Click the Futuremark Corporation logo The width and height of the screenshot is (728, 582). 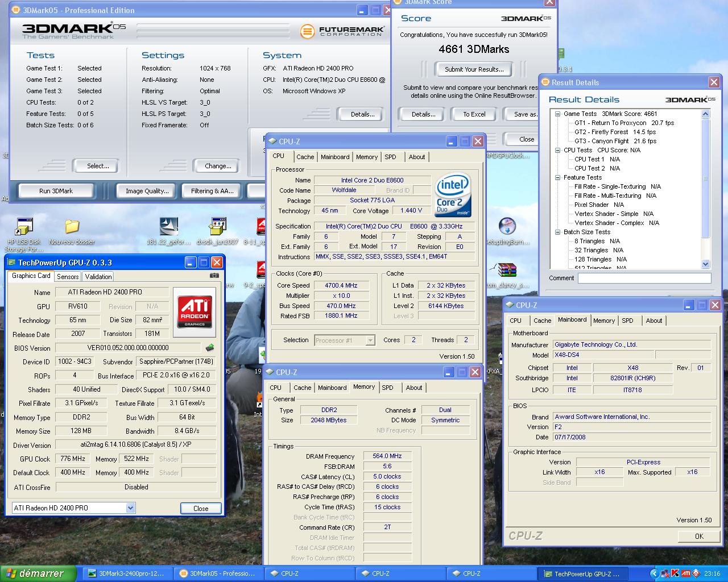click(x=342, y=31)
